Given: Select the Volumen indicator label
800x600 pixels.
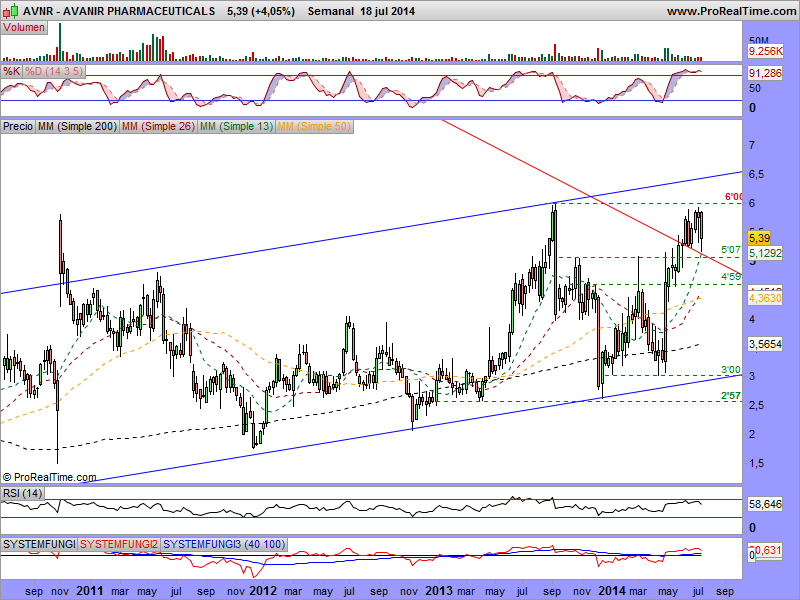Looking at the screenshot, I should (x=24, y=28).
